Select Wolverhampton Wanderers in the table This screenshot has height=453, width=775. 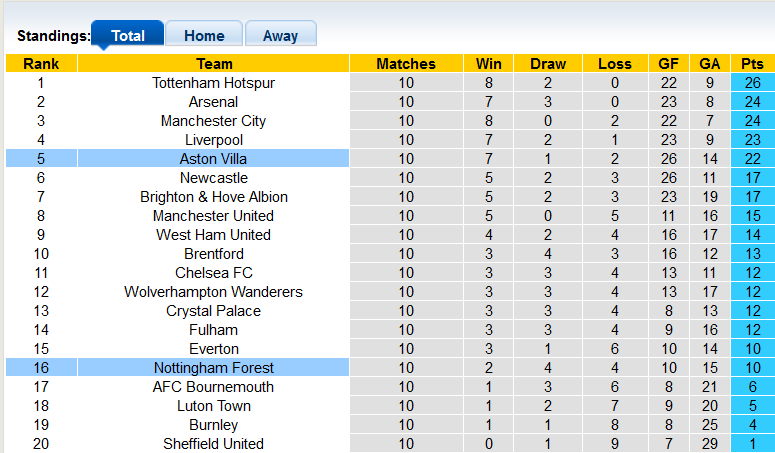[213, 292]
